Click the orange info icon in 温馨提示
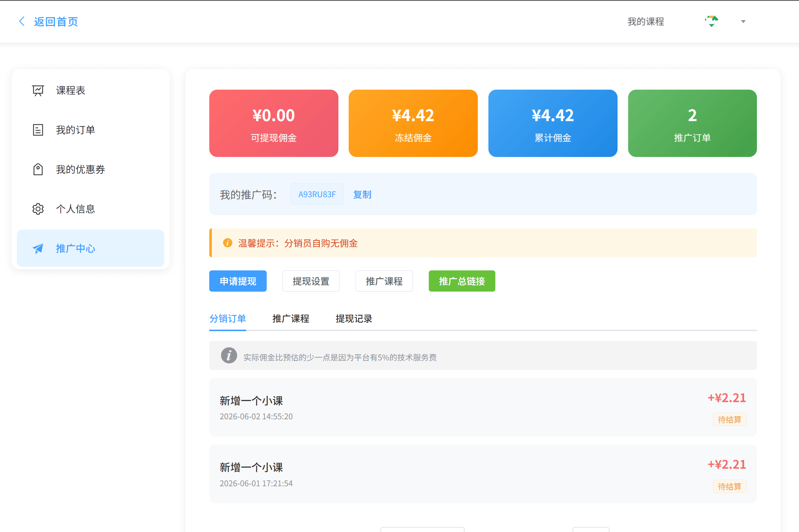 (228, 243)
